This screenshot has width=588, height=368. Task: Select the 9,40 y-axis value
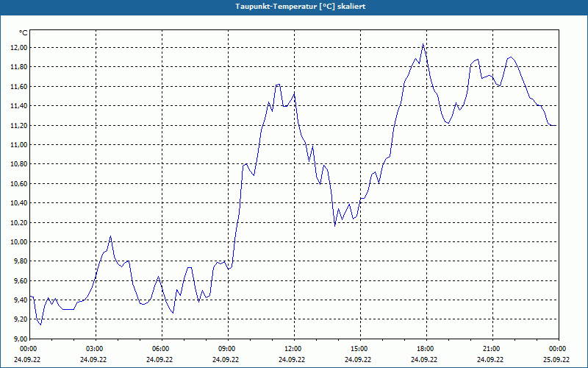click(x=21, y=300)
